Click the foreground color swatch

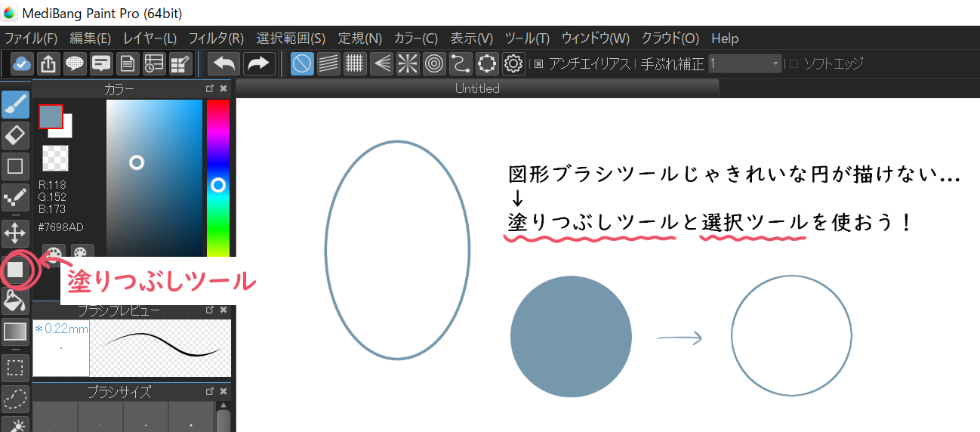51,117
